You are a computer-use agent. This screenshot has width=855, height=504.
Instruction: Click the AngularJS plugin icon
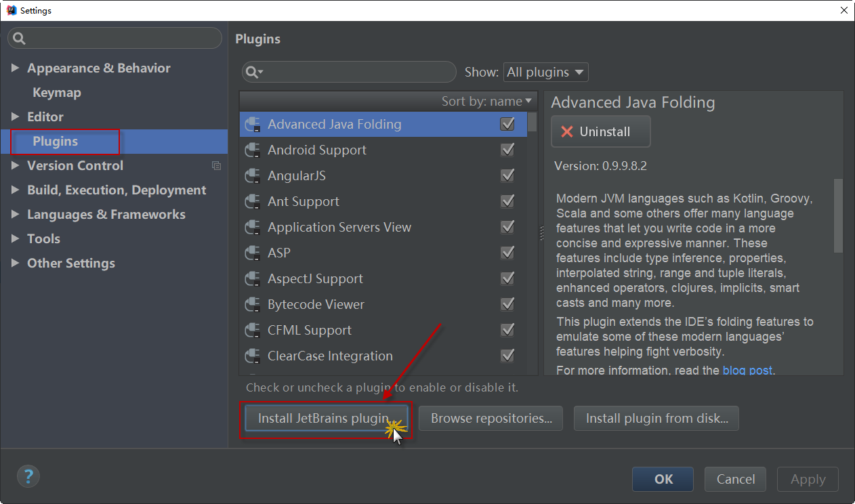point(253,176)
